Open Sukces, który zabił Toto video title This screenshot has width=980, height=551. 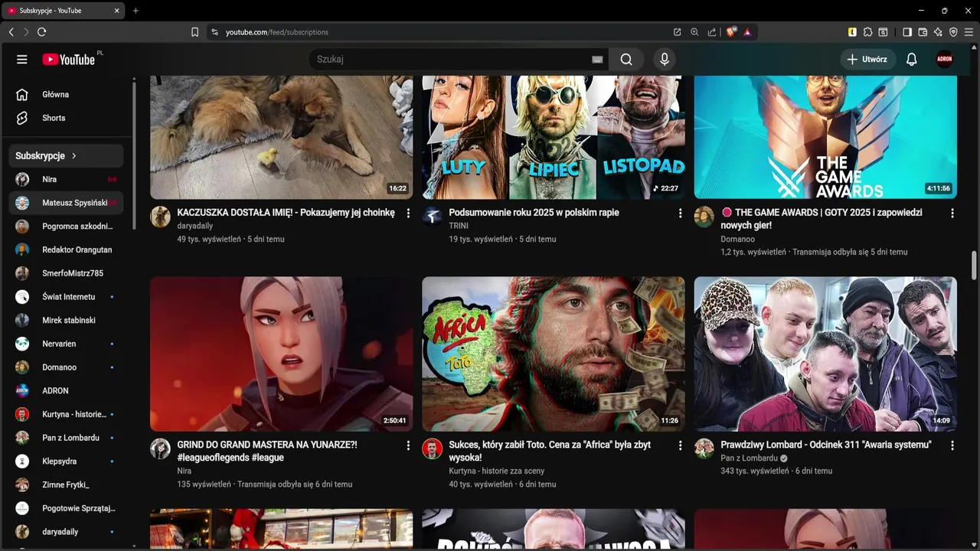[550, 451]
